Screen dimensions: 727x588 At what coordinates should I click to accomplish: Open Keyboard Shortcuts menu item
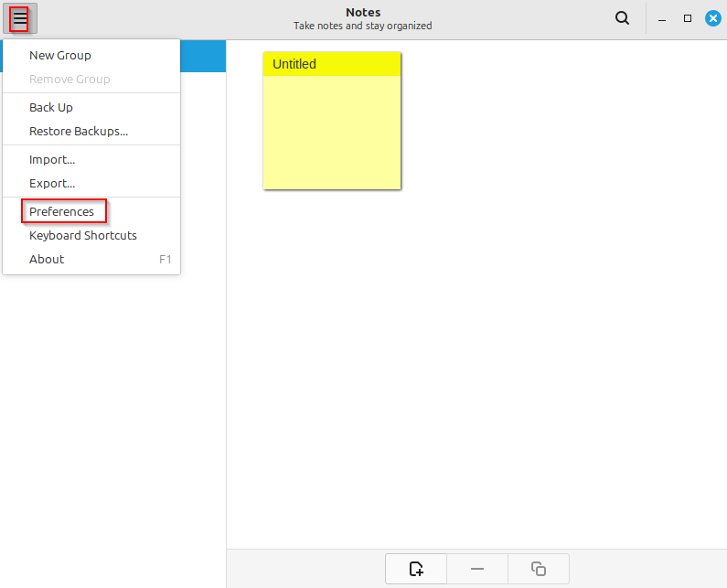tap(91, 236)
